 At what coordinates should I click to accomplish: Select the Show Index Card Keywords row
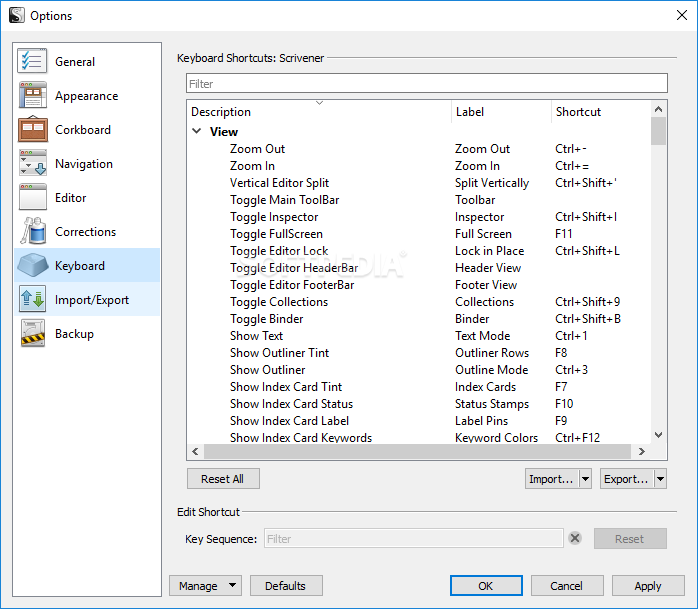(x=418, y=437)
